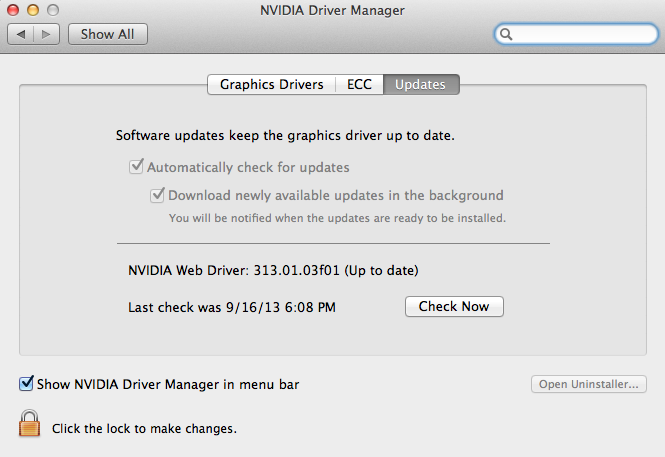
Task: Go back with the left arrow button
Action: (20, 34)
